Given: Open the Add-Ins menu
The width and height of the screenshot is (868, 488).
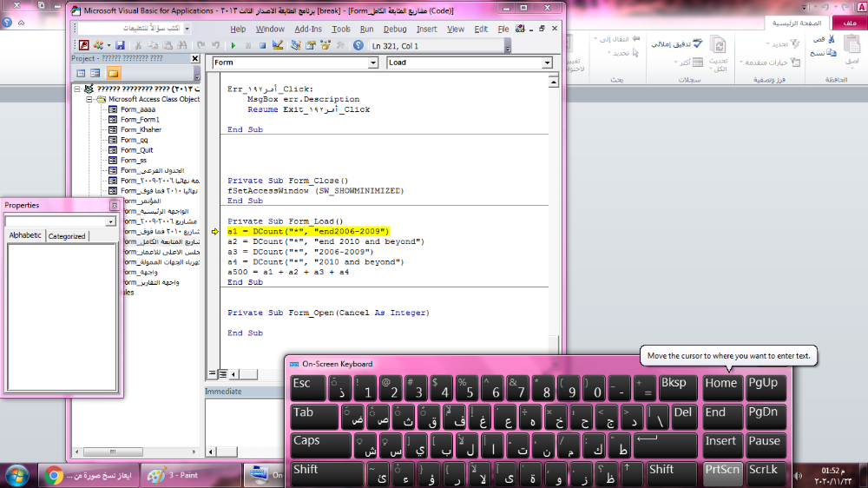Looking at the screenshot, I should click(308, 29).
